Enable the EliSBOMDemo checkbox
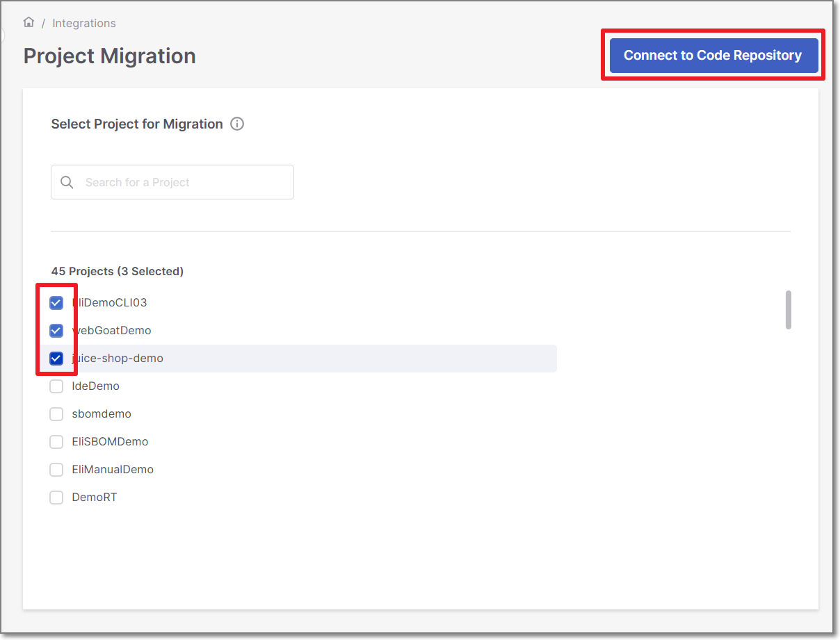Screen dimensions: 840x640 [x=56, y=441]
